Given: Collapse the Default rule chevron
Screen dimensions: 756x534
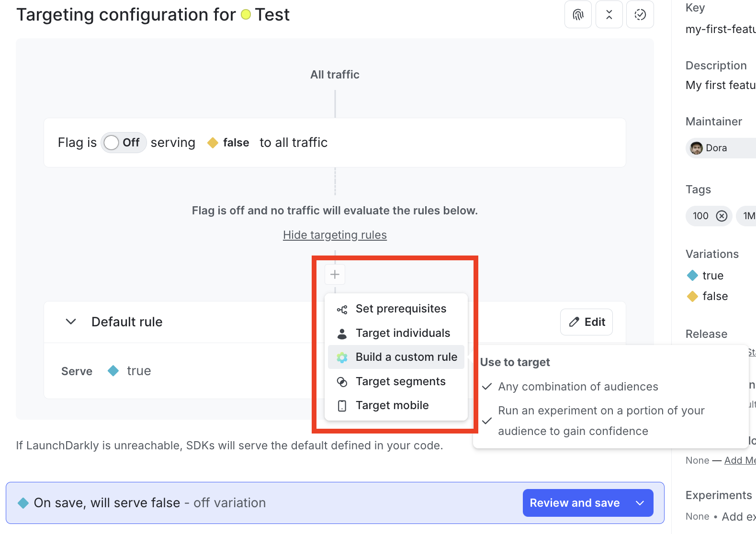Looking at the screenshot, I should click(71, 322).
